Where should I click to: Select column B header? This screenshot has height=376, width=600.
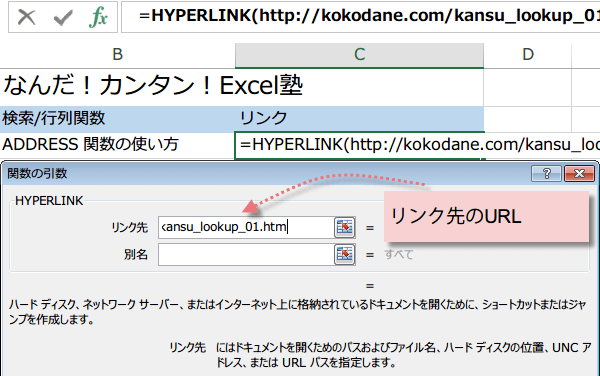[117, 55]
